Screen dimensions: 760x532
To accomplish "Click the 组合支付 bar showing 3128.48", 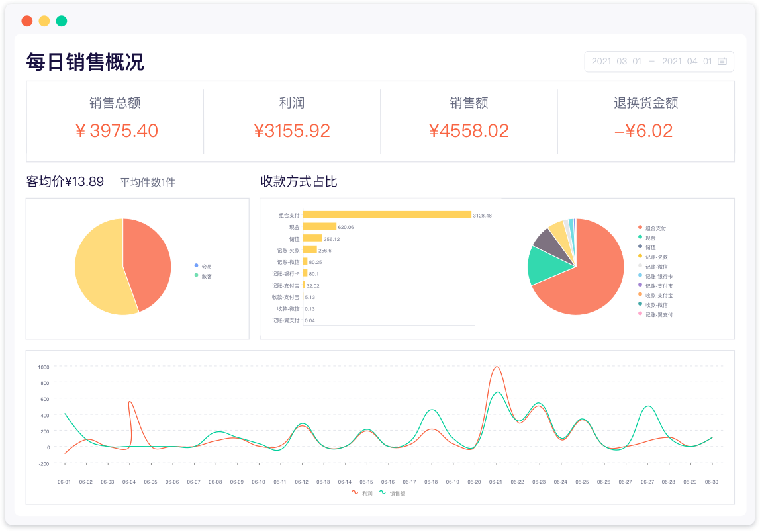I will 387,215.
